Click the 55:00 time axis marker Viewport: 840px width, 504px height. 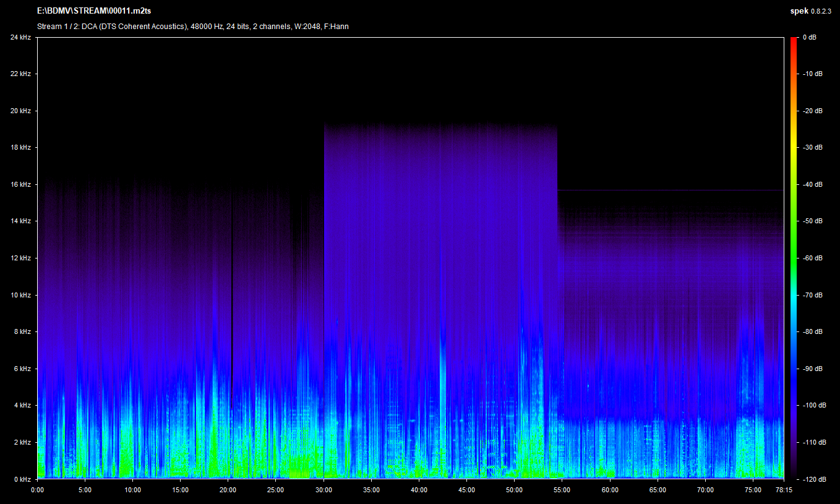[562, 490]
